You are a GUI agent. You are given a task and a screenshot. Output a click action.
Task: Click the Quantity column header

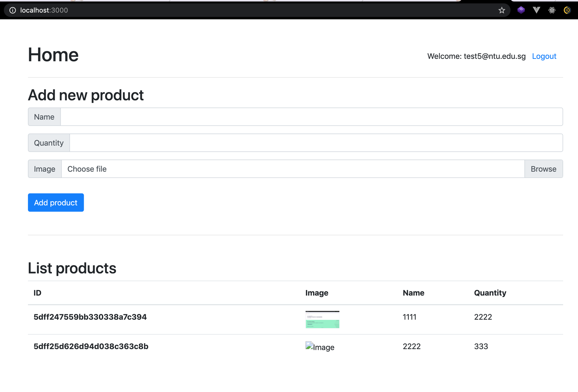[x=490, y=293]
